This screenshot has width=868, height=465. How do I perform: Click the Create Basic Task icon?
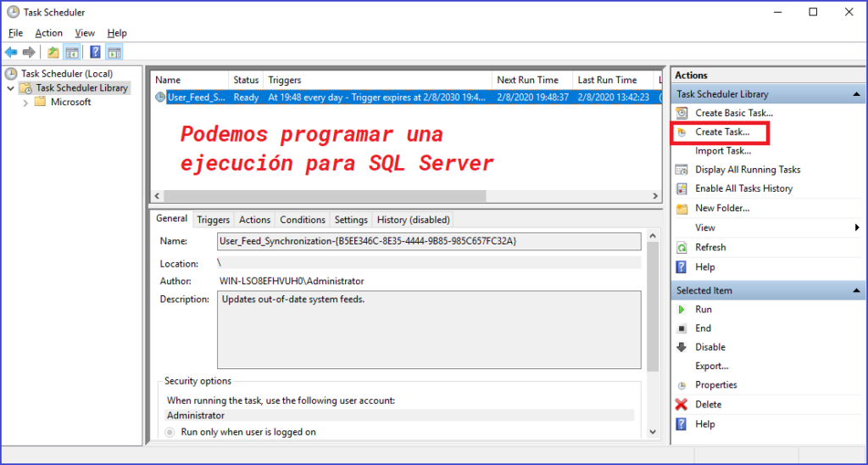coord(682,113)
